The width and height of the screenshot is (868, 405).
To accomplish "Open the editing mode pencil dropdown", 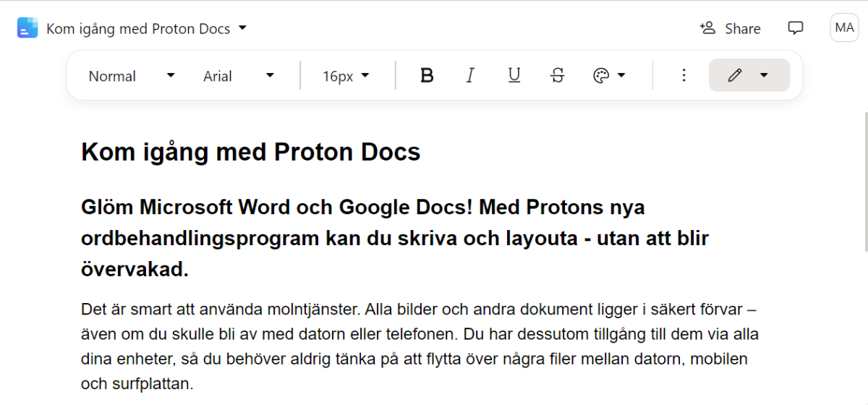I will click(x=749, y=75).
